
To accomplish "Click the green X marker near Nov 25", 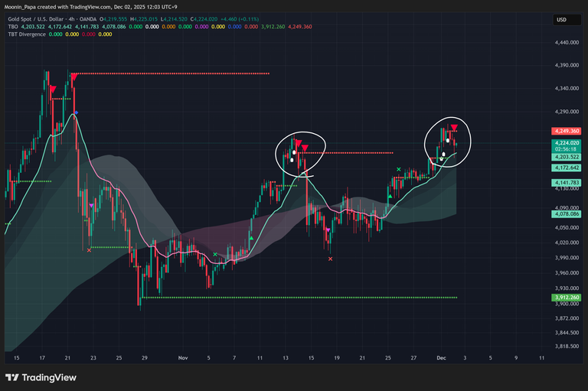I will point(398,168).
